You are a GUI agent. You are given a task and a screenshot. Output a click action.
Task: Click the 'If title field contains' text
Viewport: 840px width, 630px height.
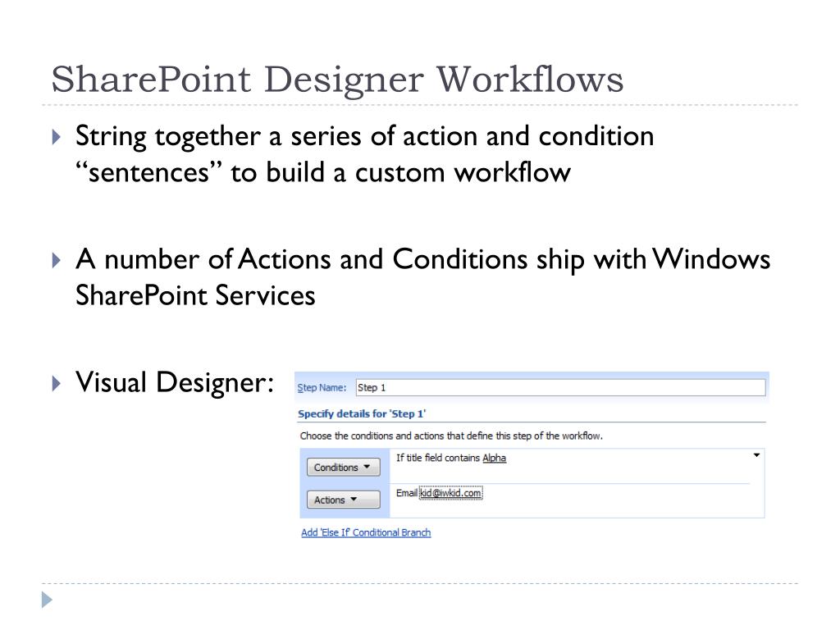pyautogui.click(x=438, y=458)
